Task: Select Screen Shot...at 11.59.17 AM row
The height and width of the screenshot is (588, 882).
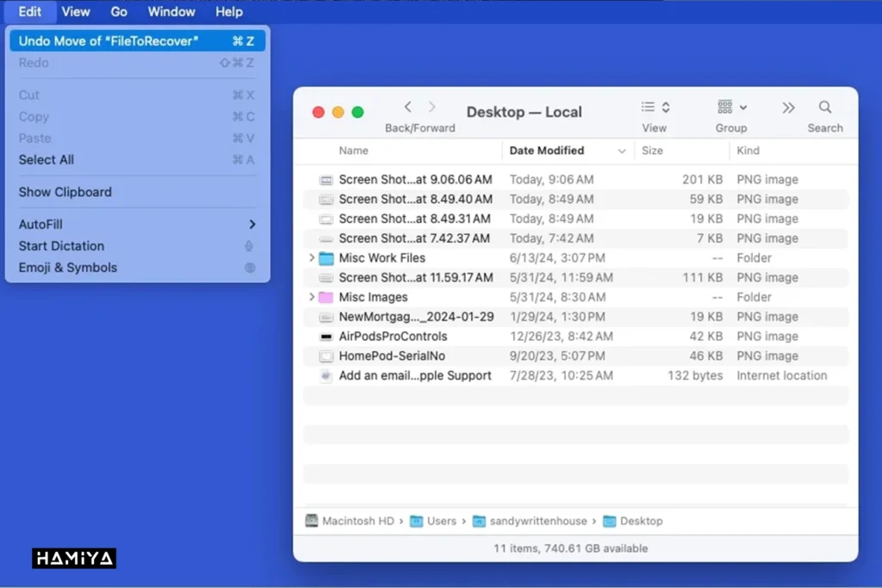Action: pyautogui.click(x=575, y=278)
